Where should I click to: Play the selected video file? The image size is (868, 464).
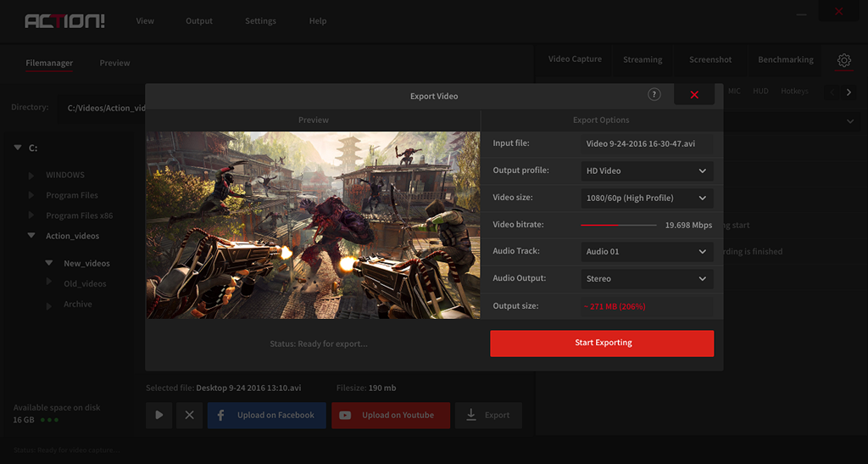coord(159,415)
